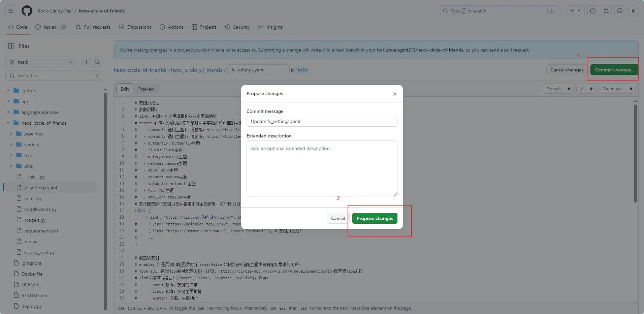Image resolution: width=644 pixels, height=314 pixels.
Task: Expand the utils folder
Action: pyautogui.click(x=11, y=166)
